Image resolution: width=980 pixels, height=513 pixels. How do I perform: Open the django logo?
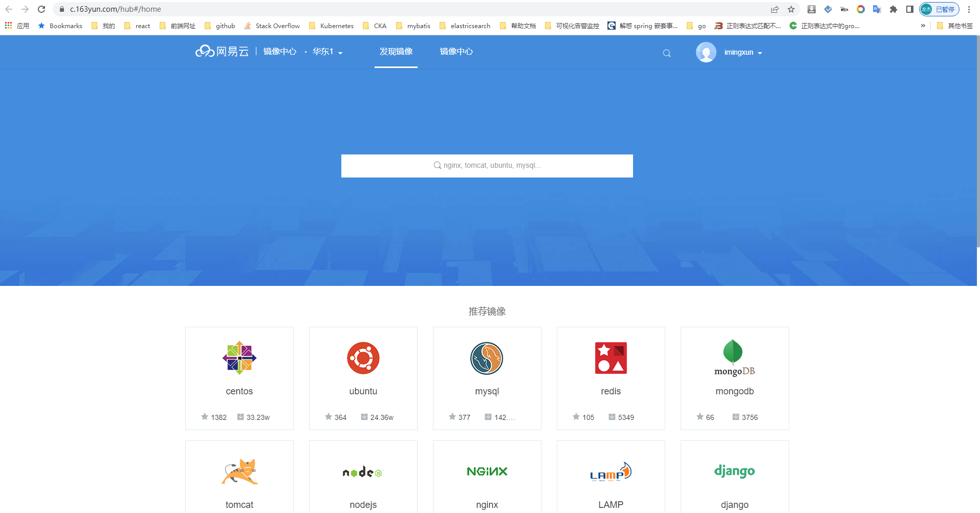(735, 471)
